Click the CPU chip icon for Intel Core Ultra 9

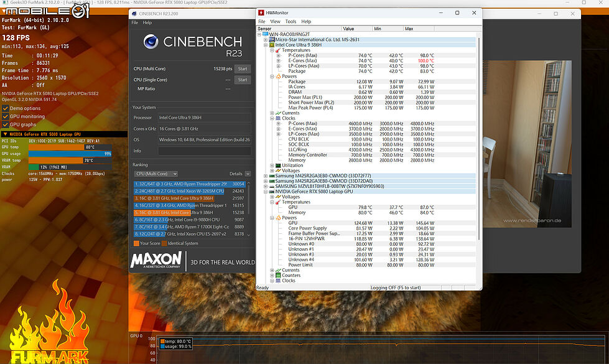click(x=272, y=45)
